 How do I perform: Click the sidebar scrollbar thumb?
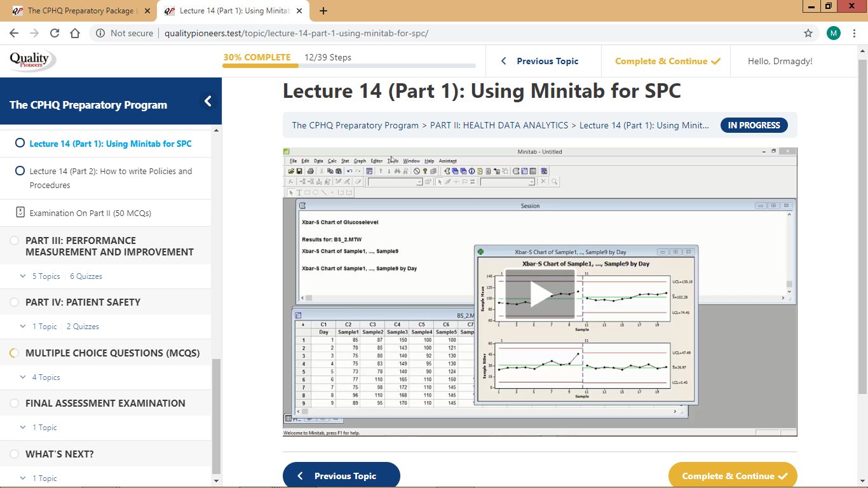[x=216, y=416]
